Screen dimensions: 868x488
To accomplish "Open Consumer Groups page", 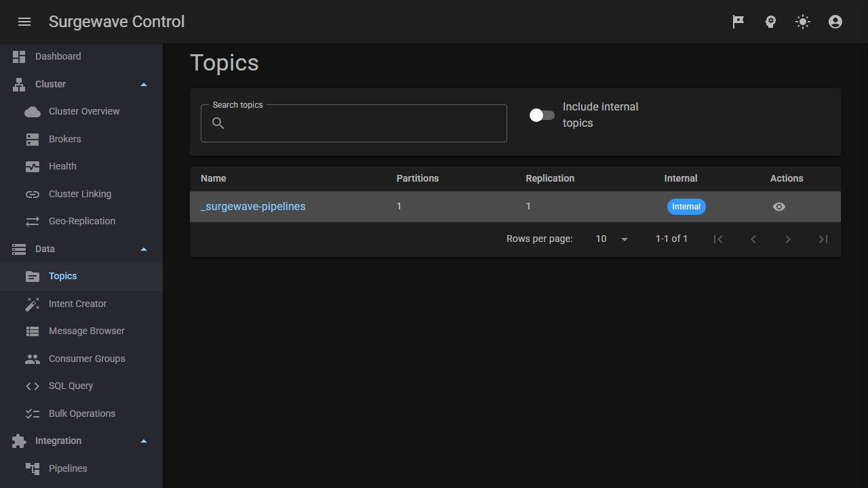I will (x=81, y=359).
